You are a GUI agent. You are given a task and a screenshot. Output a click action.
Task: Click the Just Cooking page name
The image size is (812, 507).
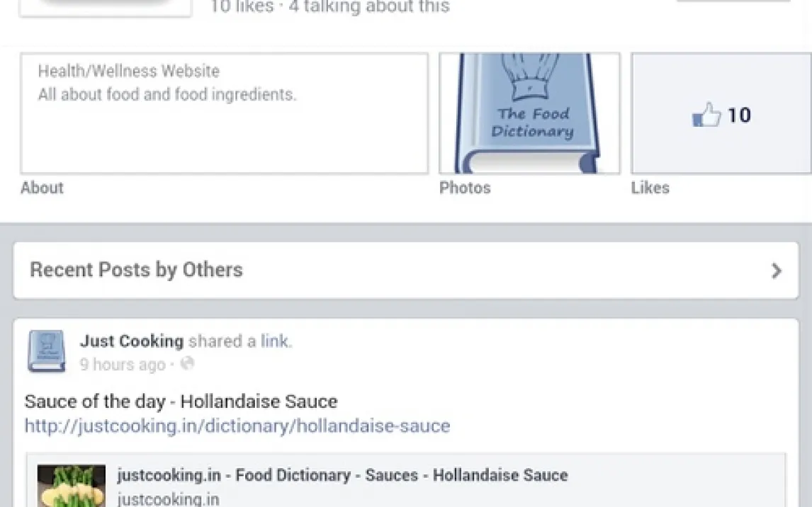131,341
